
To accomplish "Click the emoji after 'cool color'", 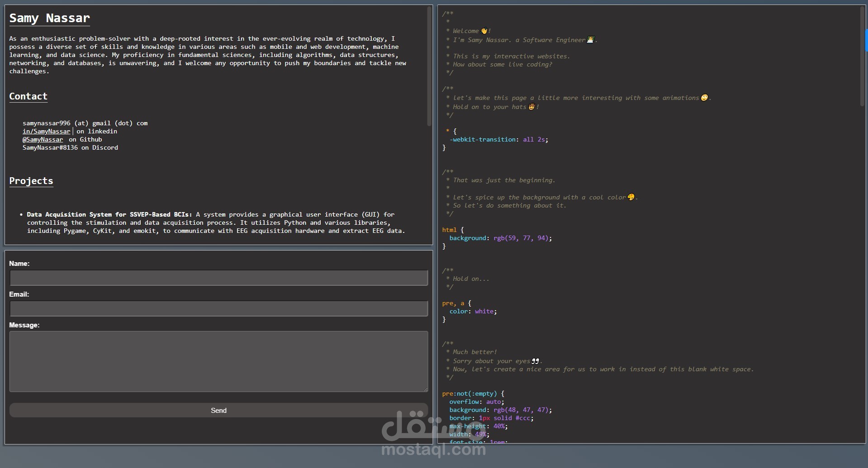I will 631,197.
